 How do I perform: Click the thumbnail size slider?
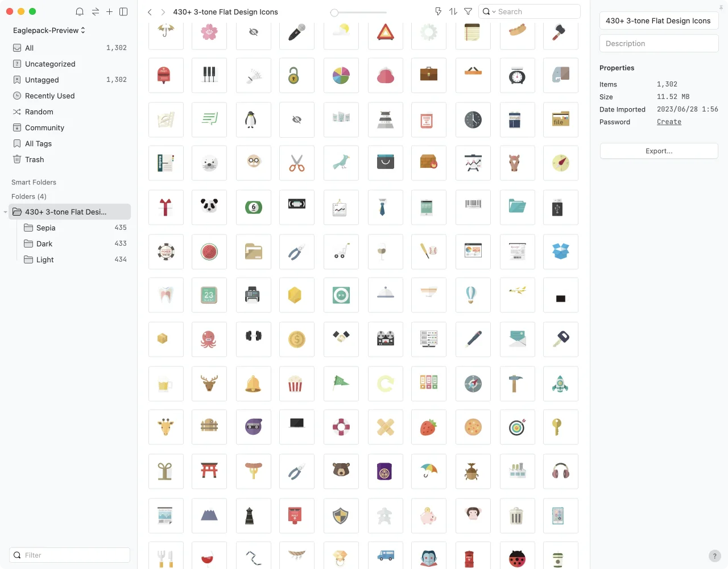click(x=359, y=12)
